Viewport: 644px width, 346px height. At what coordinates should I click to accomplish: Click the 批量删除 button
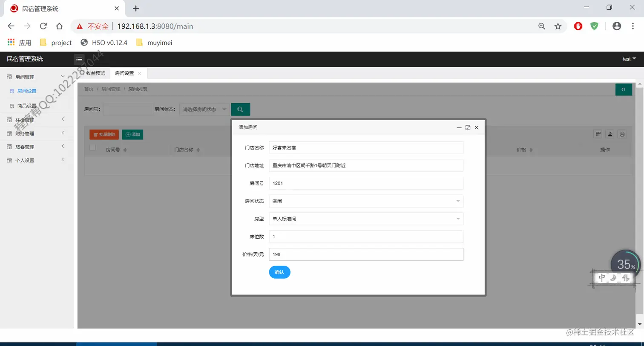104,135
